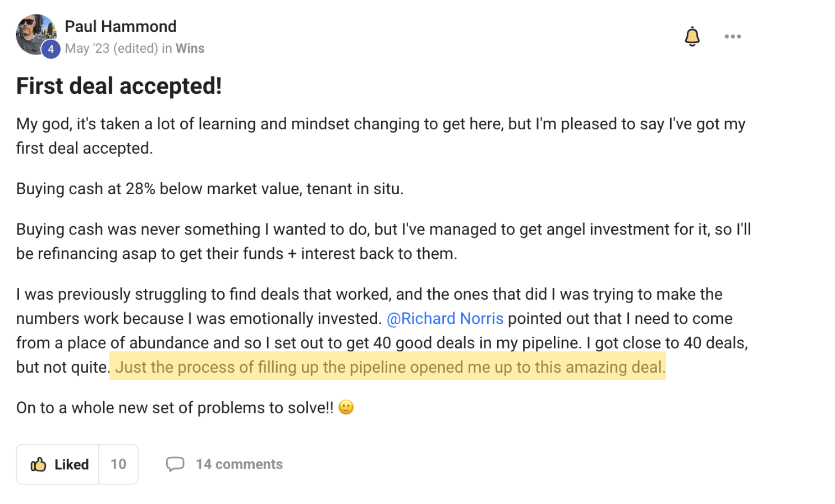The image size is (835, 504).
Task: Click the yellow highlighted pipeline sentence
Action: 388,366
